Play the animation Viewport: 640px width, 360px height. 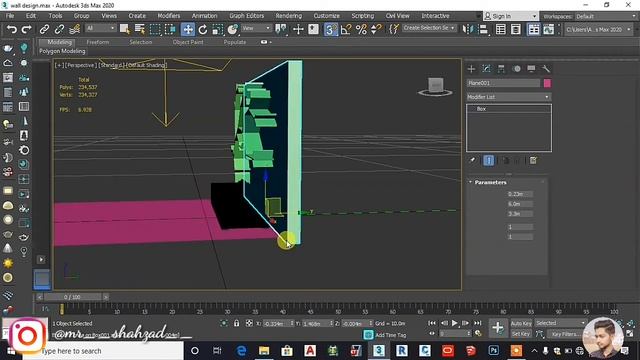[x=454, y=323]
